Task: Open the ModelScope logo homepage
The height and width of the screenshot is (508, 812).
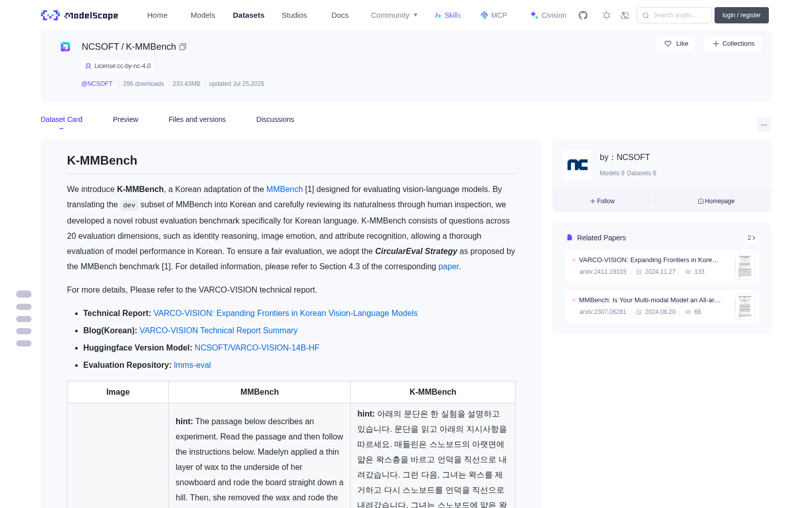Action: (x=80, y=15)
